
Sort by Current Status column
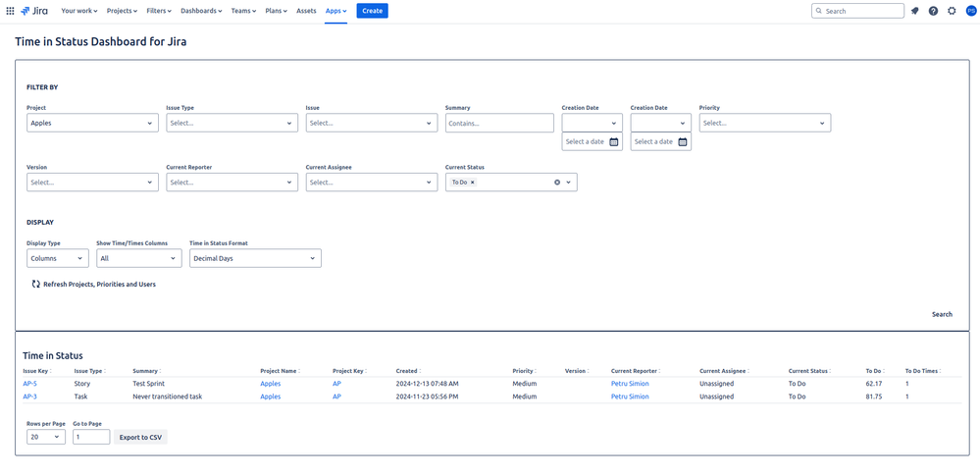point(810,371)
